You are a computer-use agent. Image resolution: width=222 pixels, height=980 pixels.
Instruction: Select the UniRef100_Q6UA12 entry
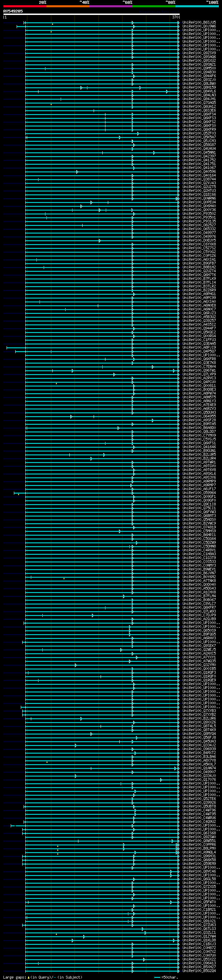[199, 106]
